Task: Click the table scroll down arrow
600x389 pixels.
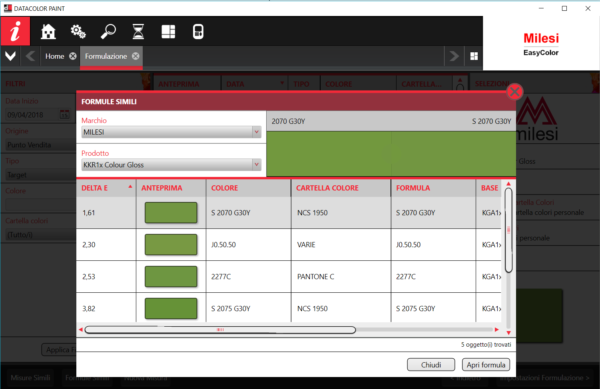Action: (509, 332)
